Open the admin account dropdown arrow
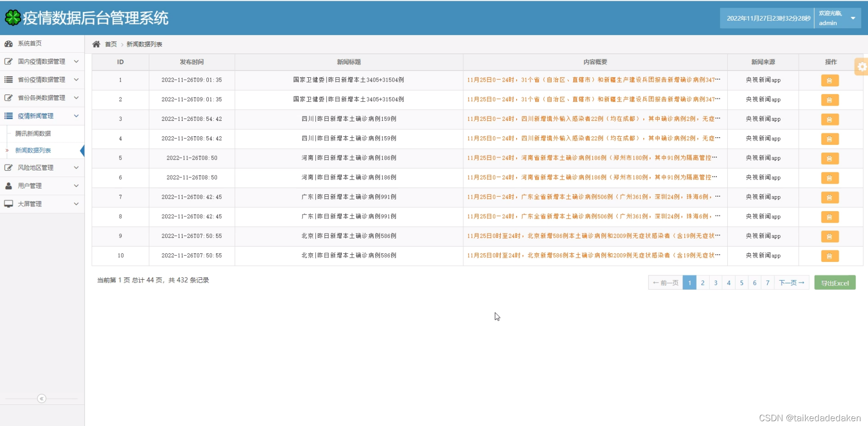The width and height of the screenshot is (868, 426). click(853, 18)
